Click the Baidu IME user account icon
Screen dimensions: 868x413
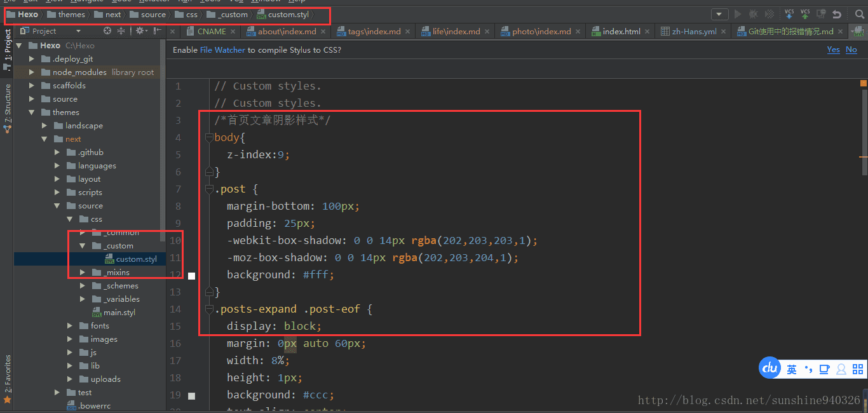point(841,369)
